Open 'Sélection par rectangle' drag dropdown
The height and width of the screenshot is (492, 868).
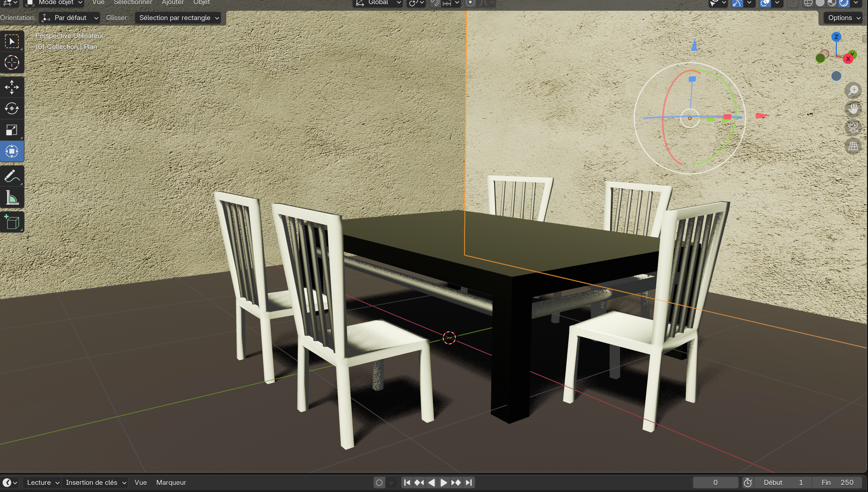point(178,18)
